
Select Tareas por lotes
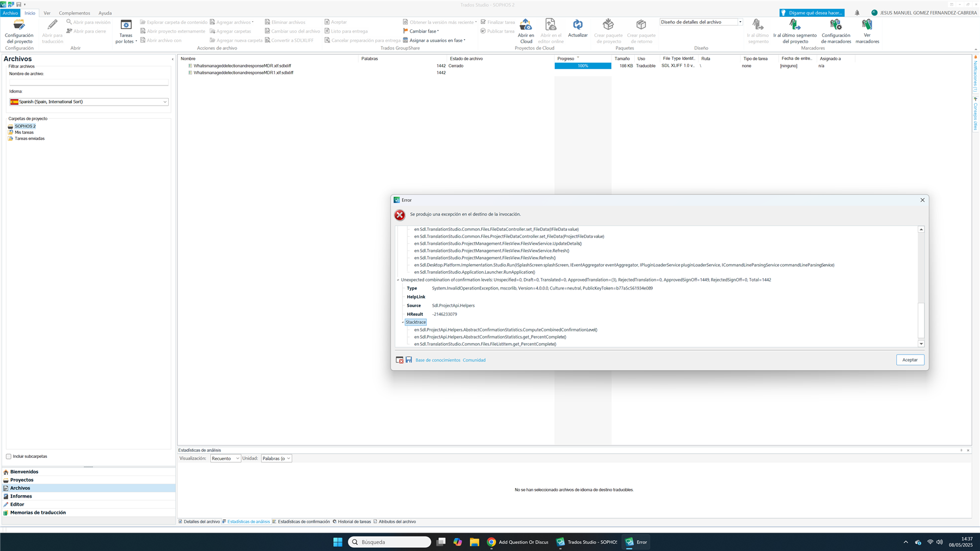click(x=126, y=31)
